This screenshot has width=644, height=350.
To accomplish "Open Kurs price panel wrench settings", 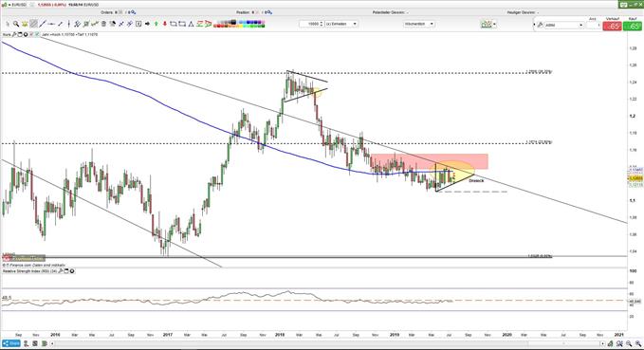I will [15, 34].
